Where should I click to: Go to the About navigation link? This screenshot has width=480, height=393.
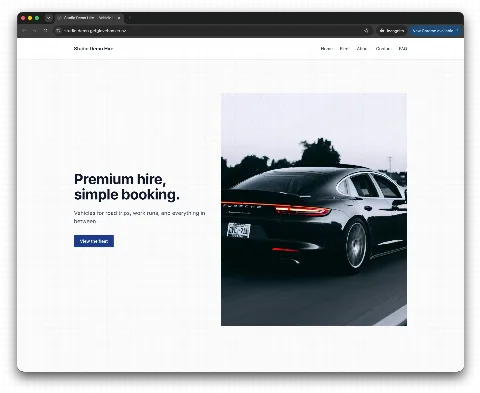click(362, 49)
